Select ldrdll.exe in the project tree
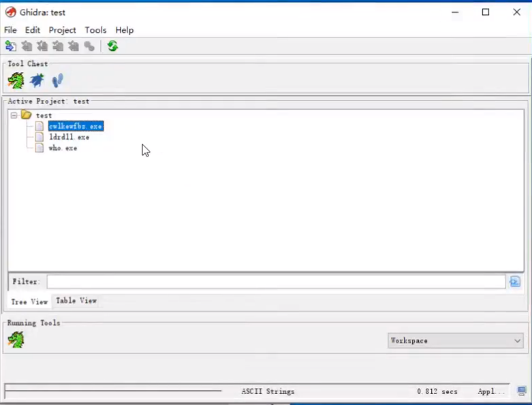 point(69,137)
